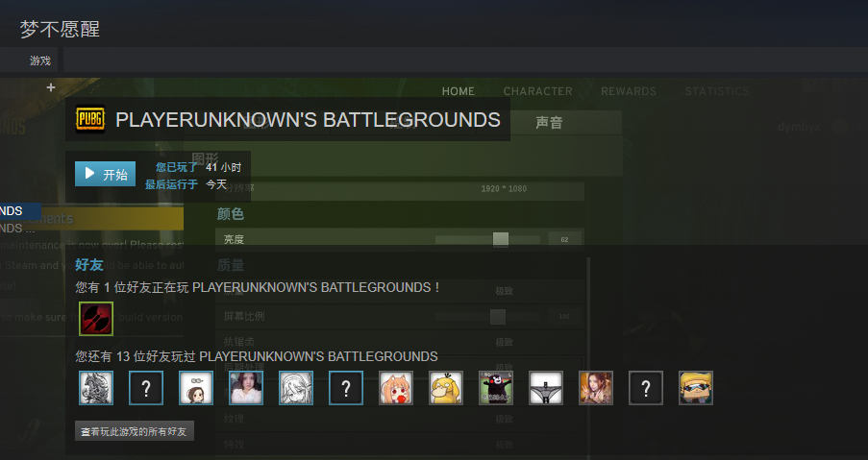Click the 亮度 brightness slider handle
Viewport: 868px width, 460px height.
(501, 239)
